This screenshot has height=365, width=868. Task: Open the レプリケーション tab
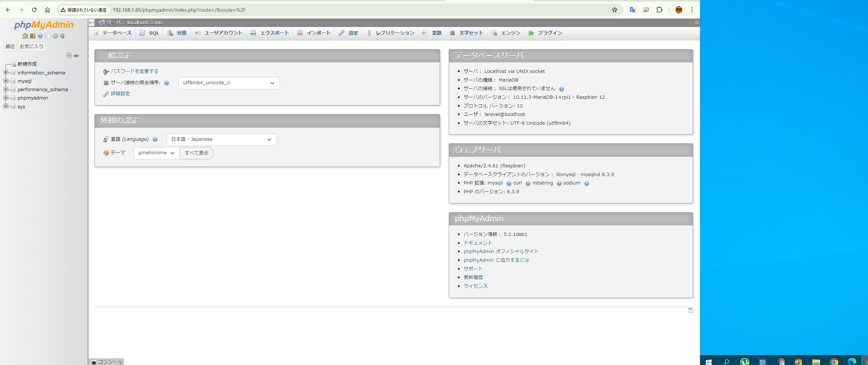[x=390, y=33]
